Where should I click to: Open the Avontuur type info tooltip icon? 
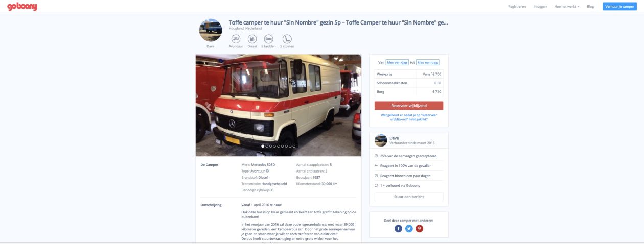pos(268,171)
